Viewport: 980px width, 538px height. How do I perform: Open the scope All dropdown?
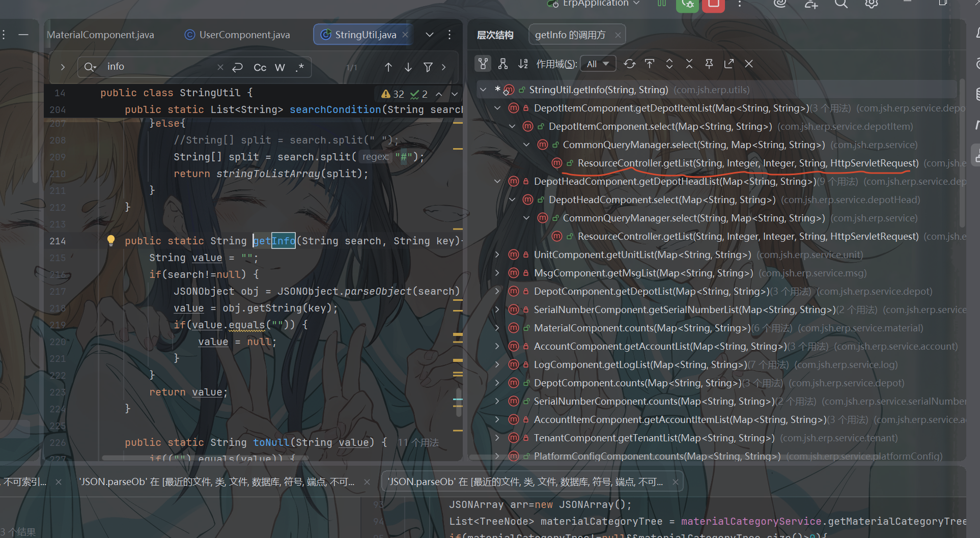click(598, 64)
